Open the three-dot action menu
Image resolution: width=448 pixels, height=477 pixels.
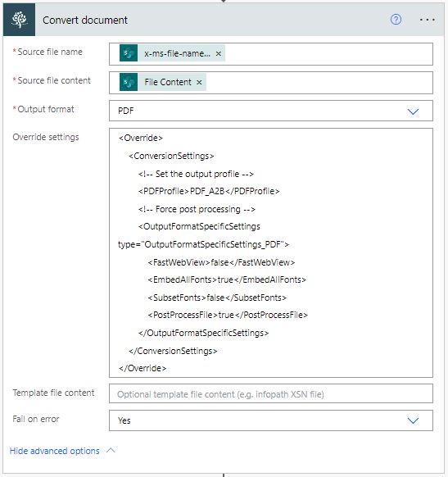(x=428, y=20)
